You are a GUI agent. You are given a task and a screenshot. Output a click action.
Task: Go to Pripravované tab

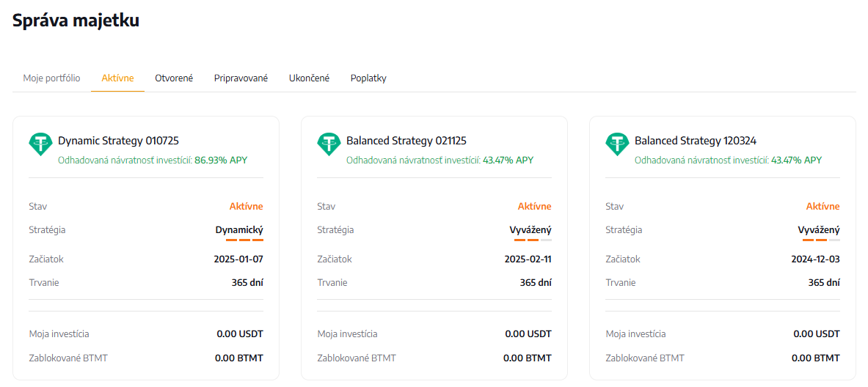241,78
